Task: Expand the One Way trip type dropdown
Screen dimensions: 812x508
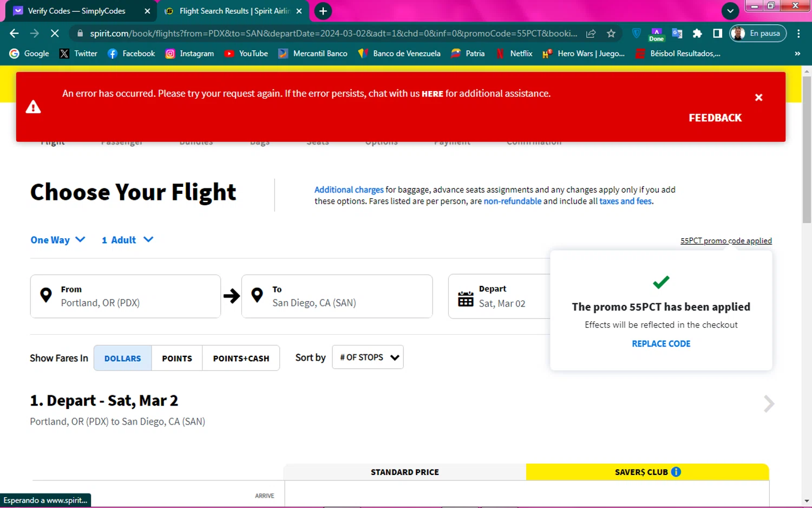Action: point(57,240)
